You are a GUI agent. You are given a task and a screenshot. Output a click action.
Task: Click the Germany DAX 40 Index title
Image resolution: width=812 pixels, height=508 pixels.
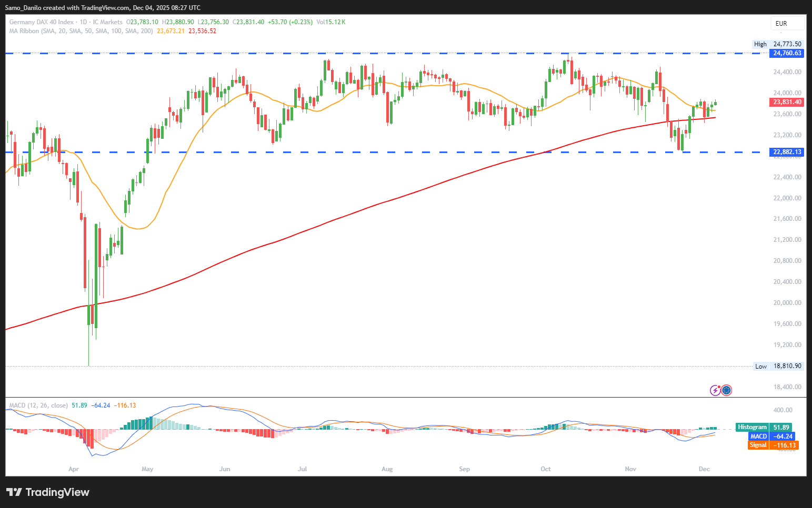pyautogui.click(x=42, y=22)
